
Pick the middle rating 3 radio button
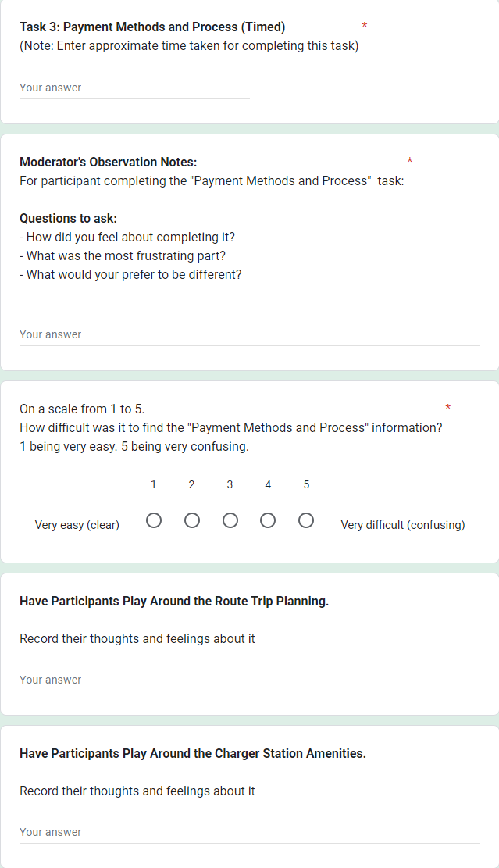click(230, 520)
